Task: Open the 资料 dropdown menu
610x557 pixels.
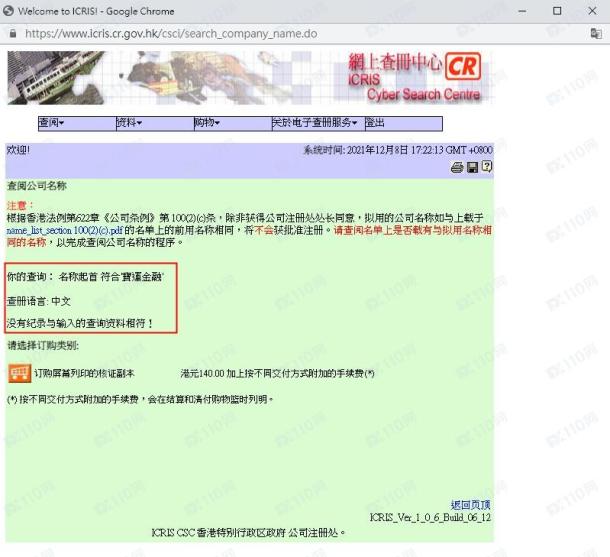Action: (x=130, y=123)
